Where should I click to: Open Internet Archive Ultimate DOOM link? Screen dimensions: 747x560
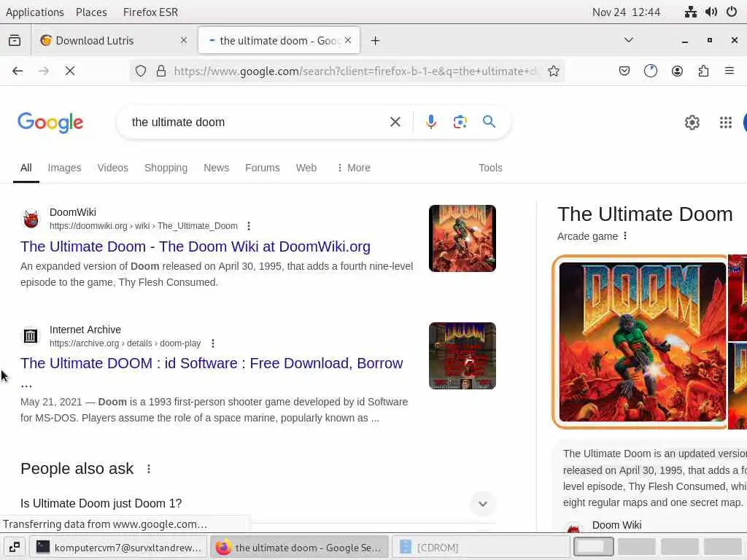(x=212, y=363)
